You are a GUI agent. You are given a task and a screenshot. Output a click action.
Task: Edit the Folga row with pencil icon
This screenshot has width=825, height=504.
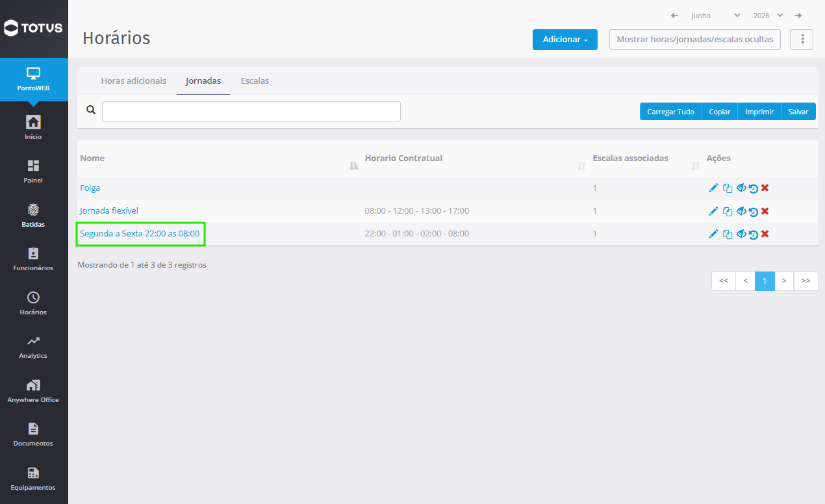click(x=713, y=188)
